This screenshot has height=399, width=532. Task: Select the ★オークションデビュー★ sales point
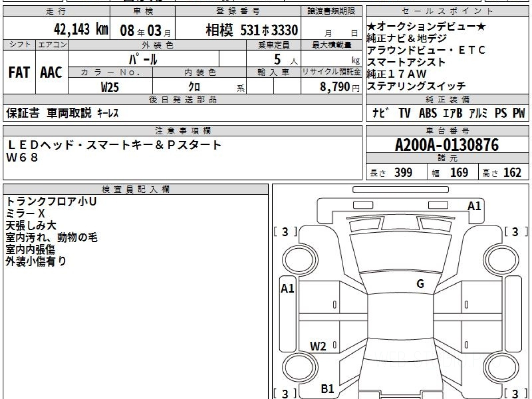tap(426, 27)
